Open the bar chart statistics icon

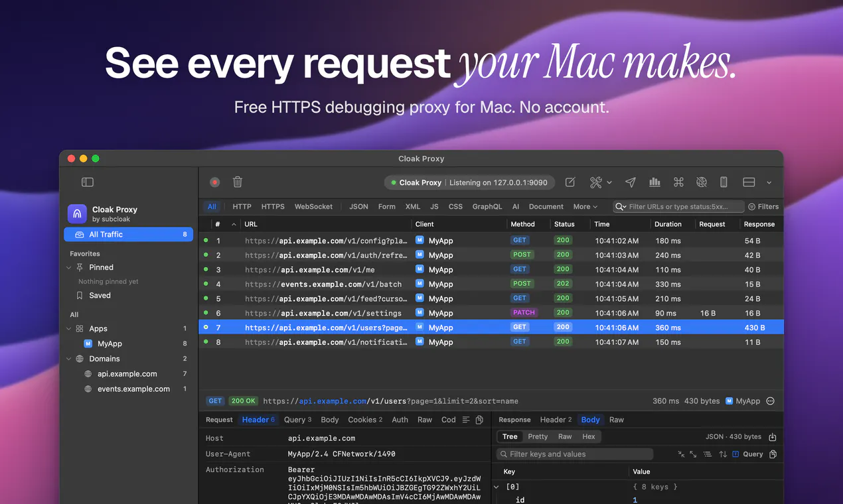(654, 182)
